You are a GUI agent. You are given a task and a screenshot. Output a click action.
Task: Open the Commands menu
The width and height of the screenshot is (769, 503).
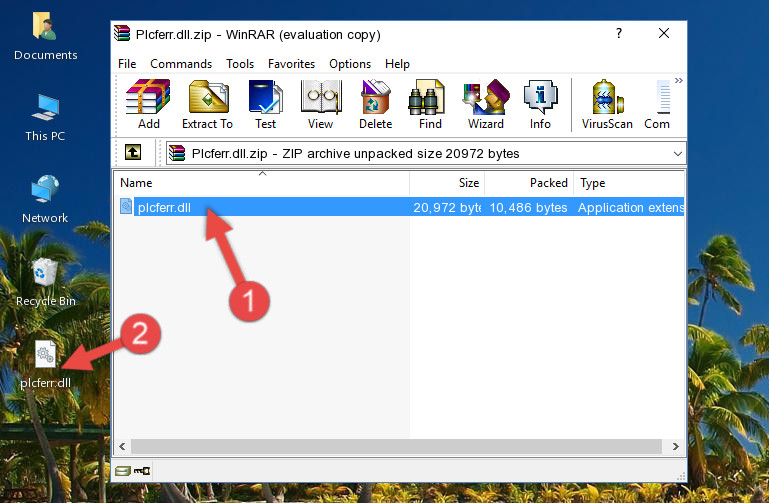coord(181,64)
